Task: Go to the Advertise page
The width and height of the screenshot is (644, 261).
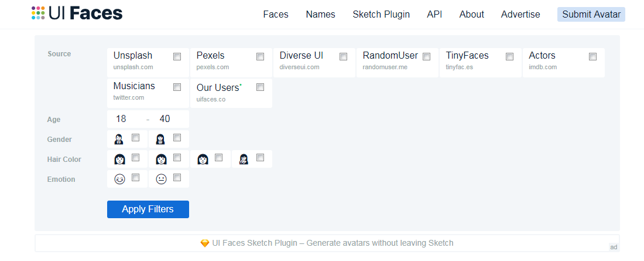Action: coord(520,15)
